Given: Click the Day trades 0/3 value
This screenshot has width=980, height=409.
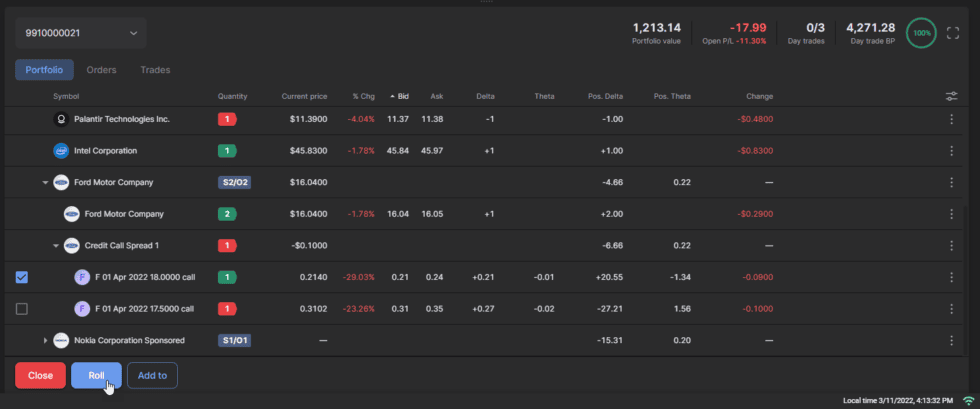Looking at the screenshot, I should click(x=816, y=28).
